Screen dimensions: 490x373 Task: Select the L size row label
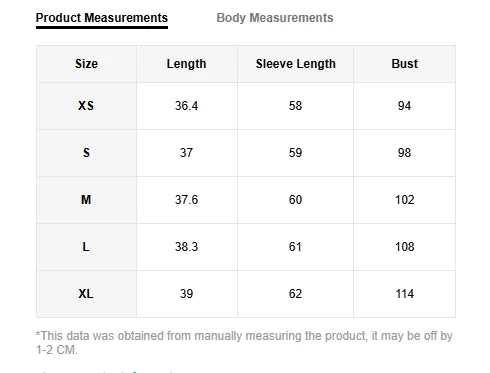point(86,247)
